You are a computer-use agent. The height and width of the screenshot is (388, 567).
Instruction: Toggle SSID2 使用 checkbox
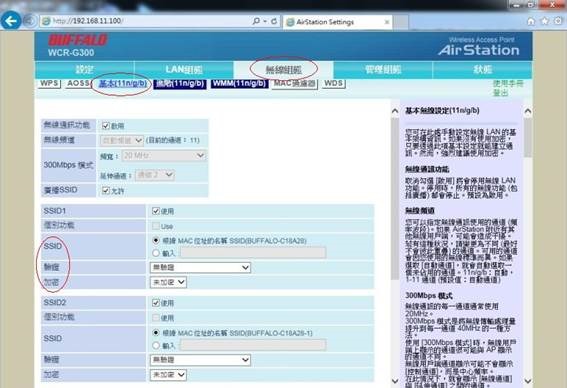pos(156,303)
